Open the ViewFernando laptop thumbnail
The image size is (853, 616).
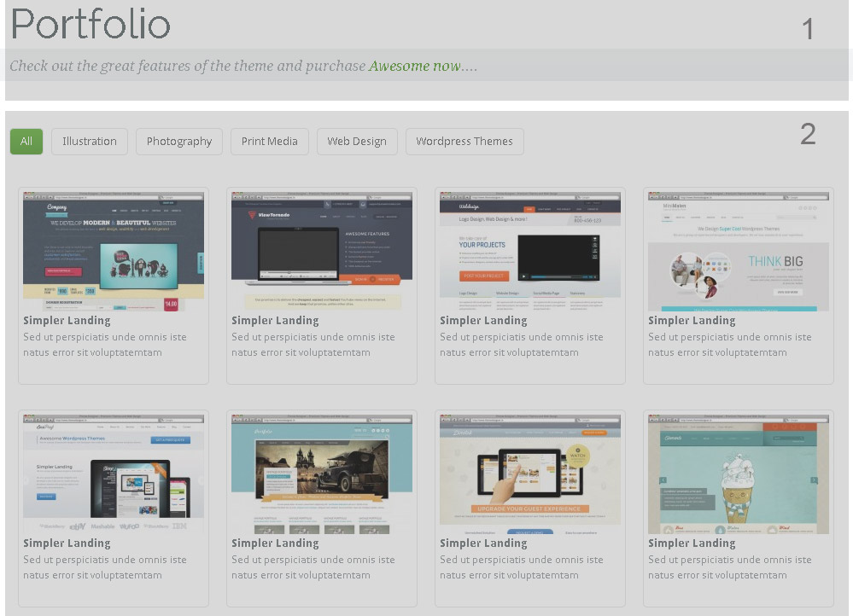321,250
